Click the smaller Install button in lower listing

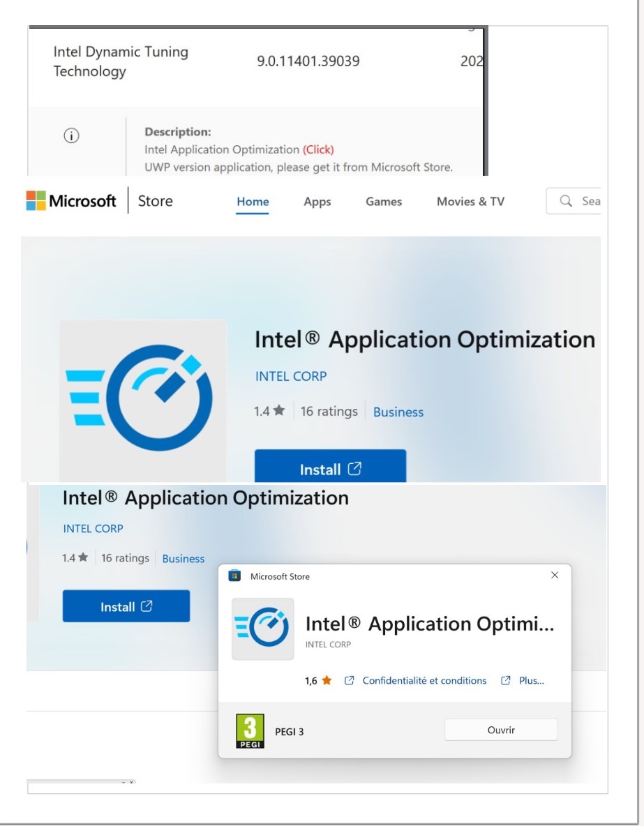tap(126, 606)
